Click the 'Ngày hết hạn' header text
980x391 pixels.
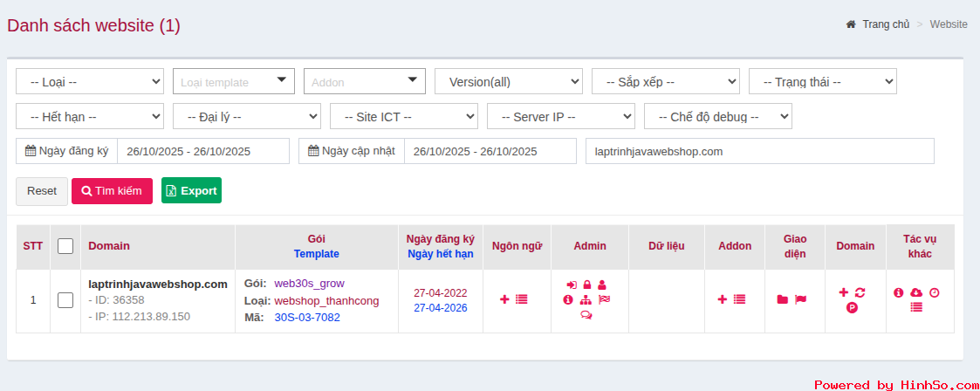(441, 254)
